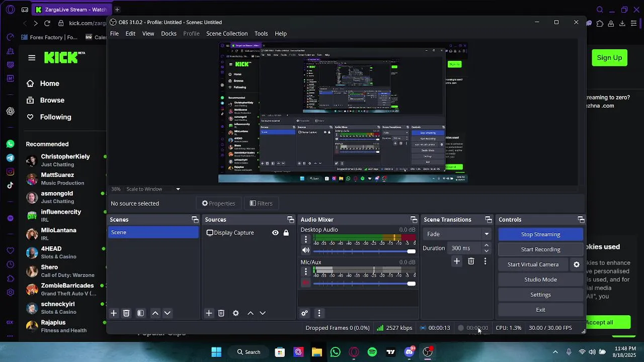
Task: Open File Explorer from the taskbar
Action: click(x=316, y=352)
